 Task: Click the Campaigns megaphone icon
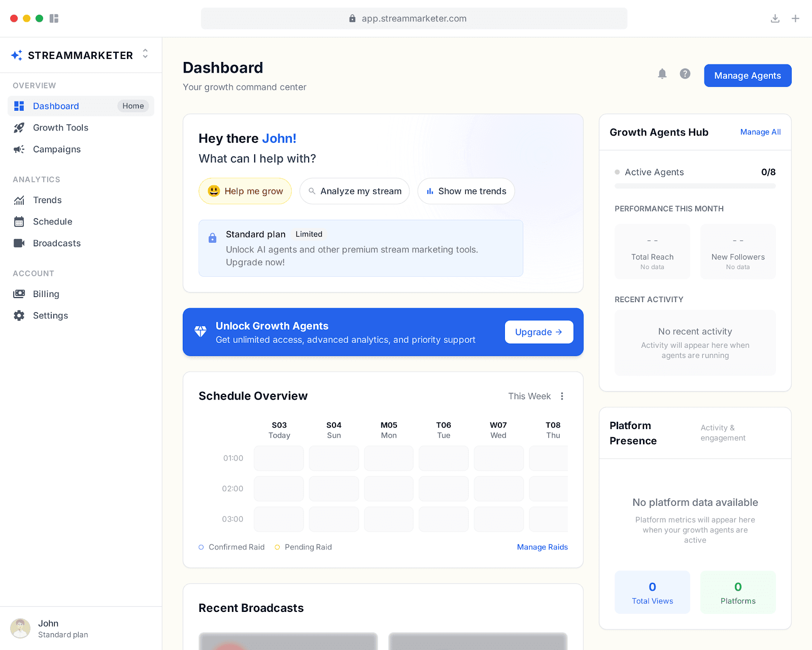[19, 149]
